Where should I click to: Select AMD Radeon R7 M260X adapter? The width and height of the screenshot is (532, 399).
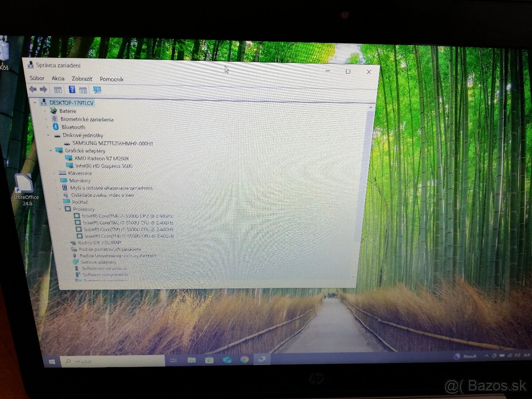click(x=102, y=158)
